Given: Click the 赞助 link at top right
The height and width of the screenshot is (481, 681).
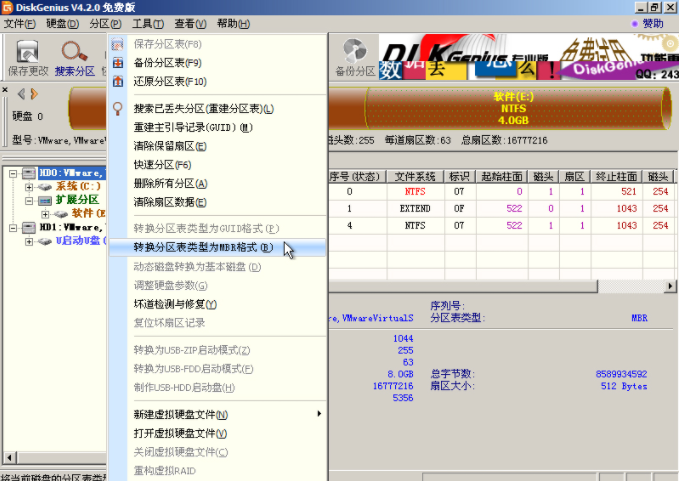Looking at the screenshot, I should pyautogui.click(x=653, y=23).
